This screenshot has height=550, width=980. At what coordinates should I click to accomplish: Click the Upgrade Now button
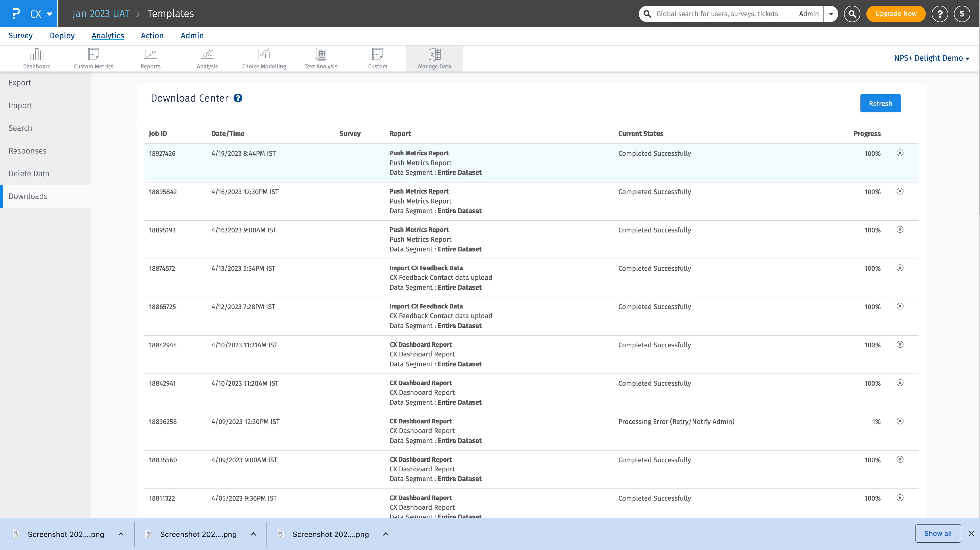[896, 14]
